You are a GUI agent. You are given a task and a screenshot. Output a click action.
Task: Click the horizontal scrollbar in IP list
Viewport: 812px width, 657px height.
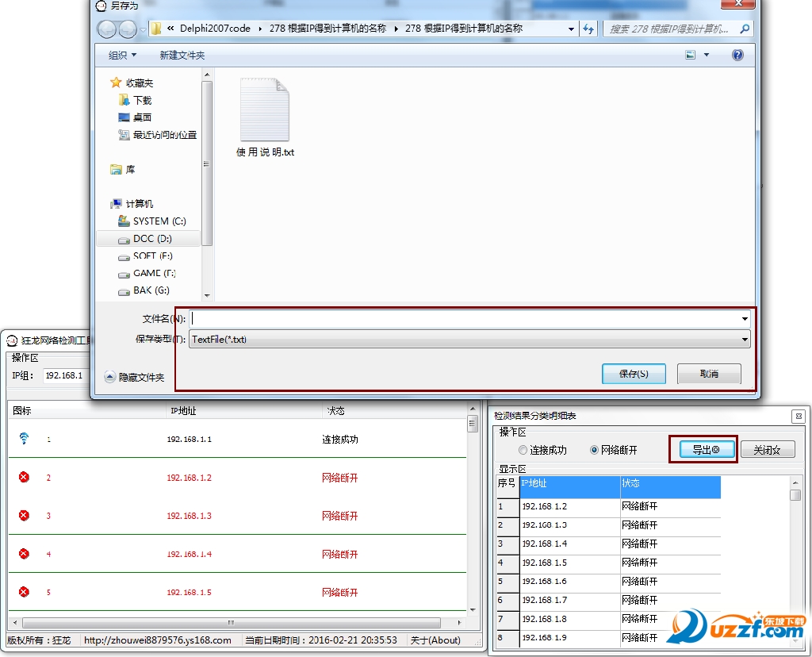231,622
